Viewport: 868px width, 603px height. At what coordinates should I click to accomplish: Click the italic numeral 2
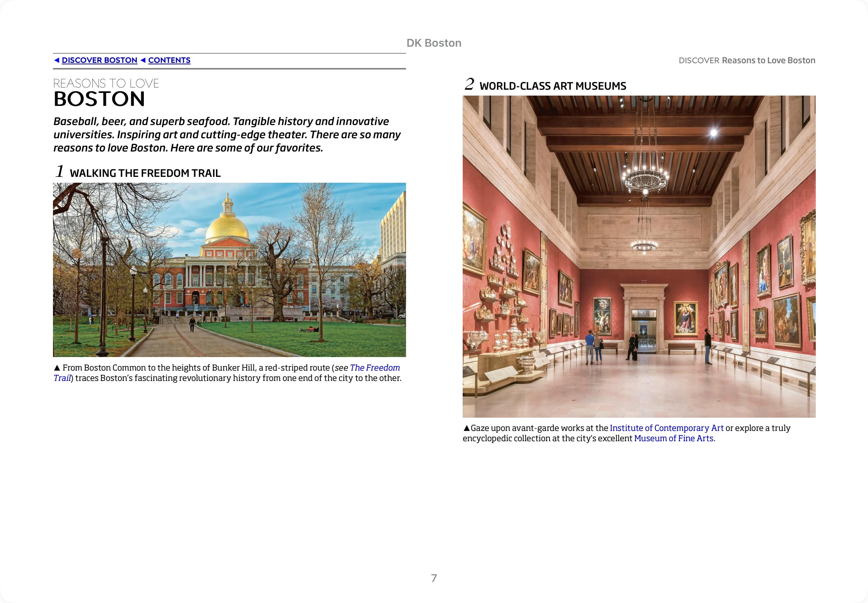pyautogui.click(x=469, y=84)
